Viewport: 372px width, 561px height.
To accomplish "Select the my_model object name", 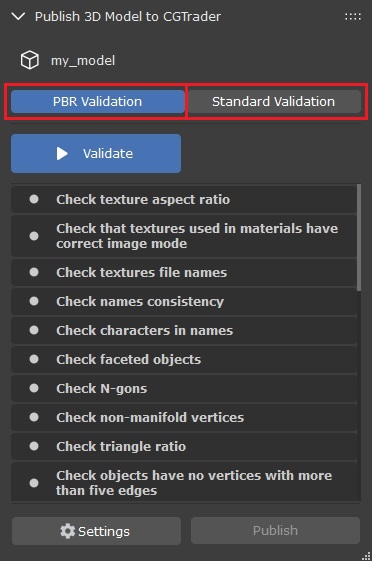I will pyautogui.click(x=83, y=60).
